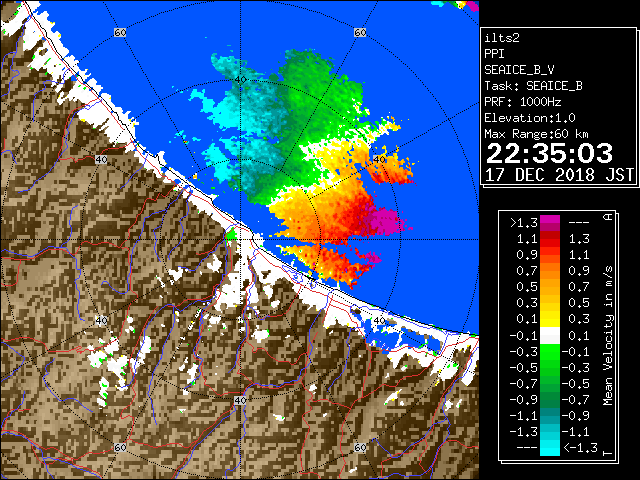Screen dimensions: 640x480
Task: Pick the white near-zero velocity swatch
Action: tap(550, 336)
